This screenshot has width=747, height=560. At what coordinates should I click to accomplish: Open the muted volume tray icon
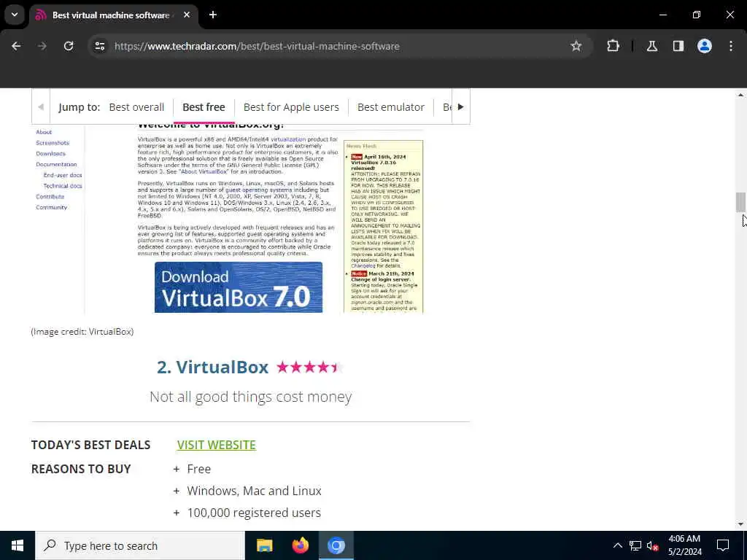(x=653, y=545)
